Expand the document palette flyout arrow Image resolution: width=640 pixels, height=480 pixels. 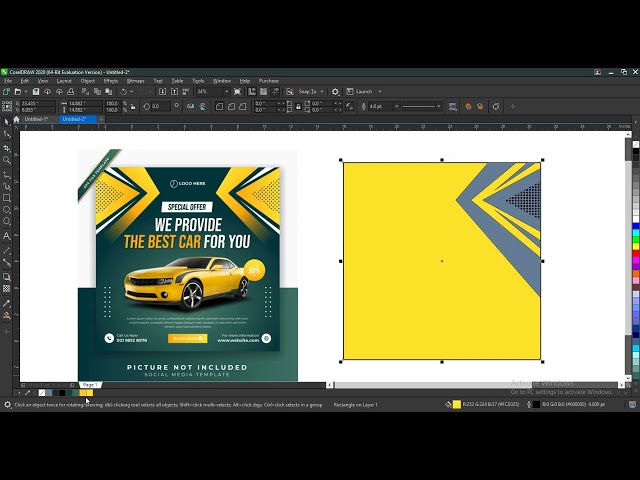[x=19, y=393]
